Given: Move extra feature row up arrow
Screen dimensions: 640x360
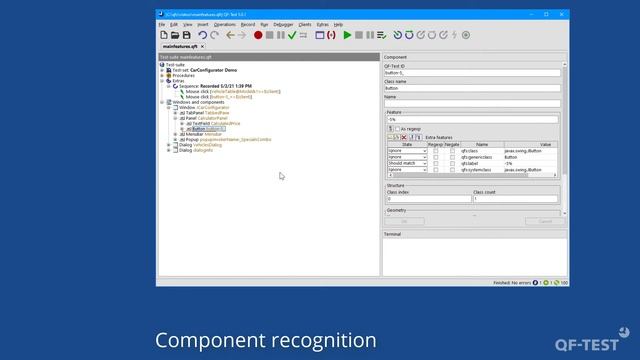Looking at the screenshot, I should click(412, 138).
